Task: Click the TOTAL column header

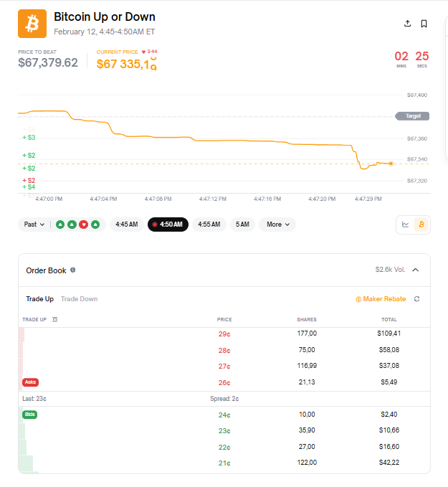Action: [x=389, y=319]
